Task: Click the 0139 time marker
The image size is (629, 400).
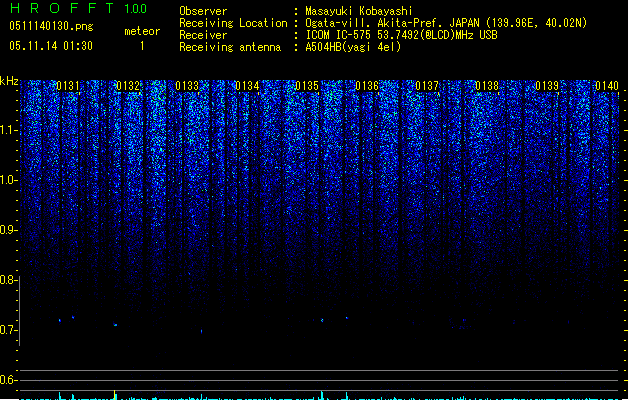Action: click(547, 86)
